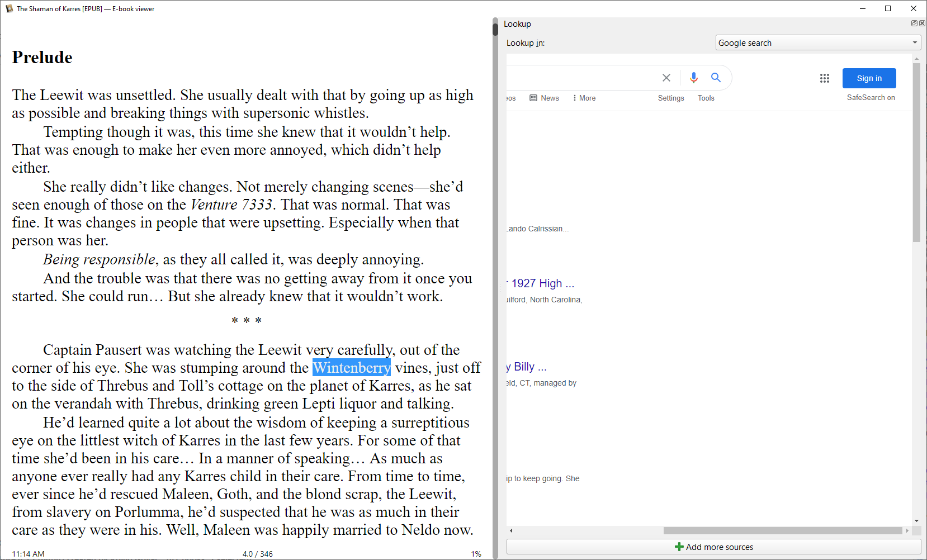Open the Tools menu in Google results
This screenshot has width=927, height=560.
[706, 98]
